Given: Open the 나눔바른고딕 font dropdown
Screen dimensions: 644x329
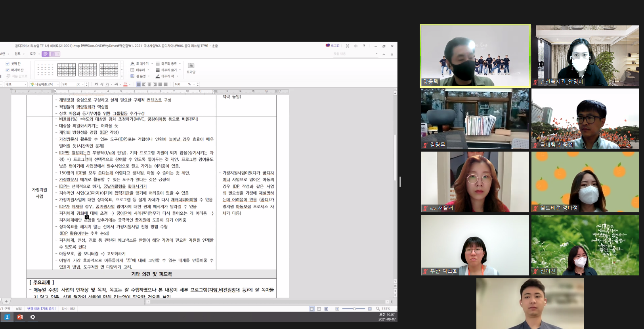Looking at the screenshot, I should point(57,84).
